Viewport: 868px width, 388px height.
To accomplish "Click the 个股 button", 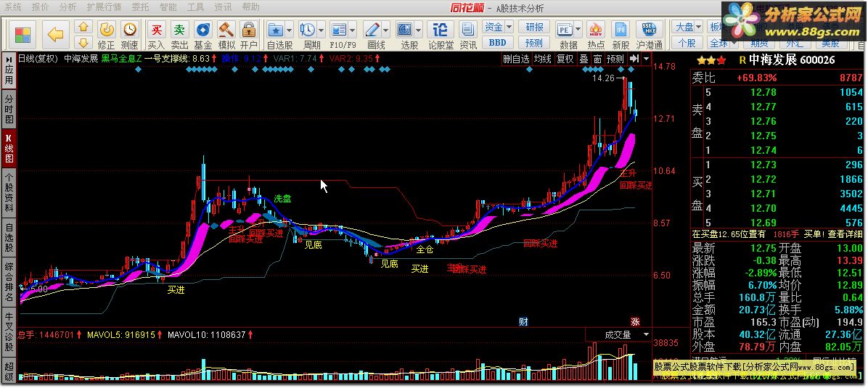I will point(687,43).
